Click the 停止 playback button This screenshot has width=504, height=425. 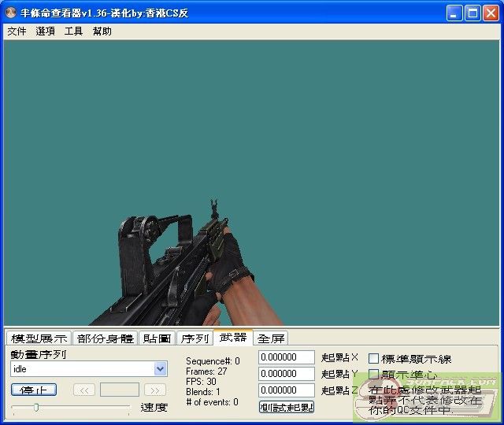[x=34, y=390]
